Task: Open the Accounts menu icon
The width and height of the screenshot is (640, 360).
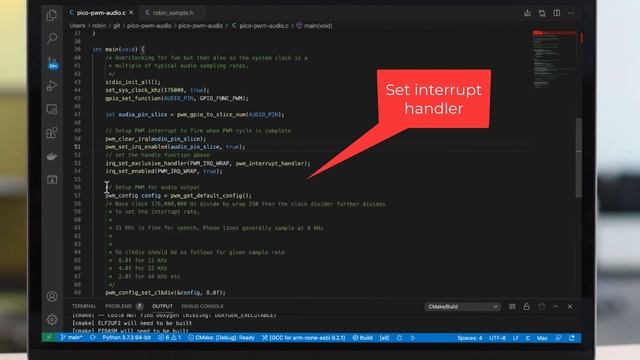Action: tap(52, 296)
